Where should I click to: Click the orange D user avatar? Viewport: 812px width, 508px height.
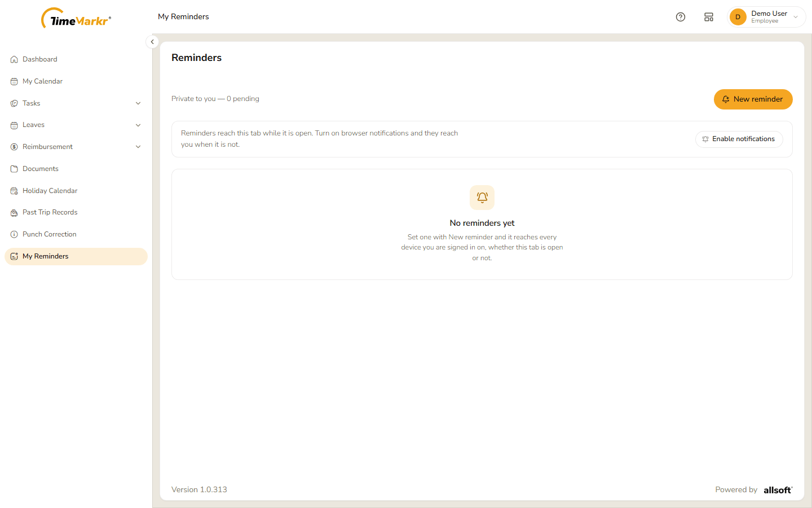click(738, 17)
